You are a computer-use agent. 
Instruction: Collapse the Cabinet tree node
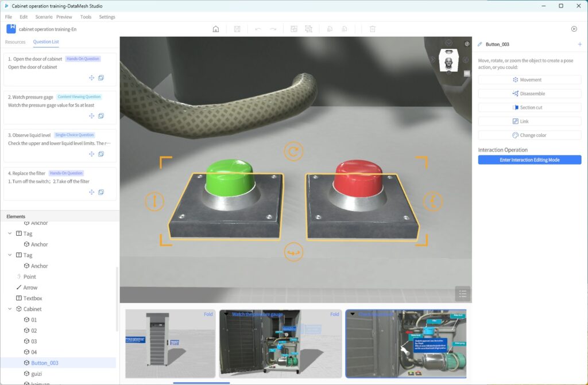10,309
